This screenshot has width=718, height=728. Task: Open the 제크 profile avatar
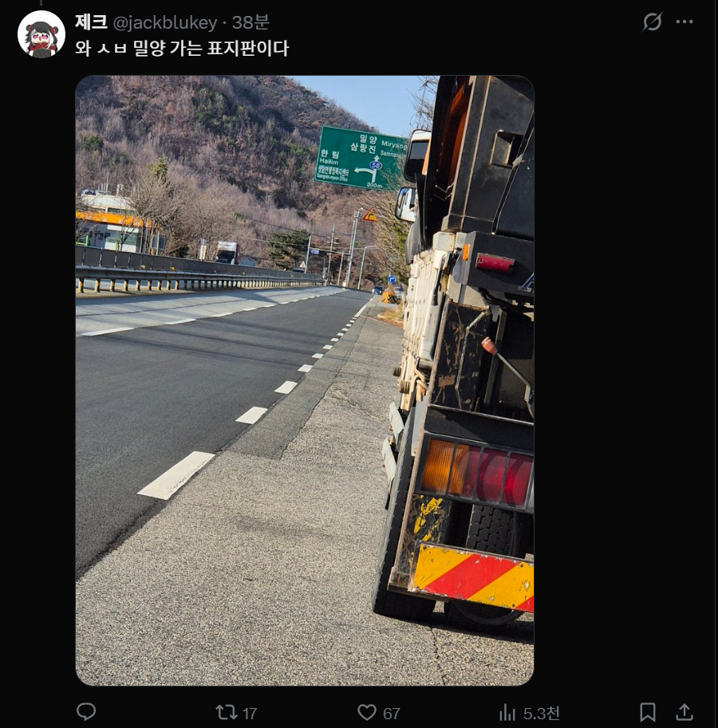click(41, 34)
